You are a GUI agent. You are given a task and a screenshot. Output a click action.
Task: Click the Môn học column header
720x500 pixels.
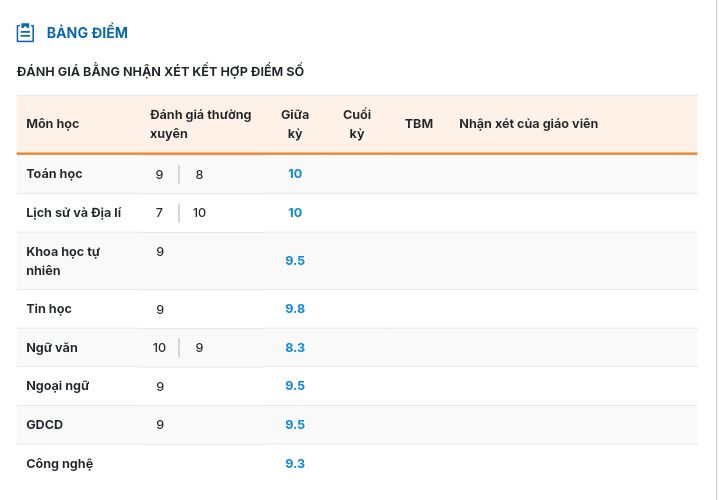[x=53, y=124]
